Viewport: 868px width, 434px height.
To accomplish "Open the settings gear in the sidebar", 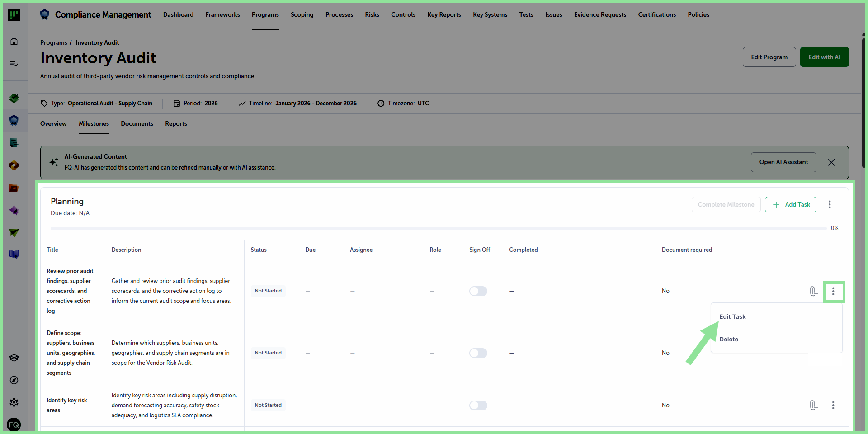I will coord(14,402).
